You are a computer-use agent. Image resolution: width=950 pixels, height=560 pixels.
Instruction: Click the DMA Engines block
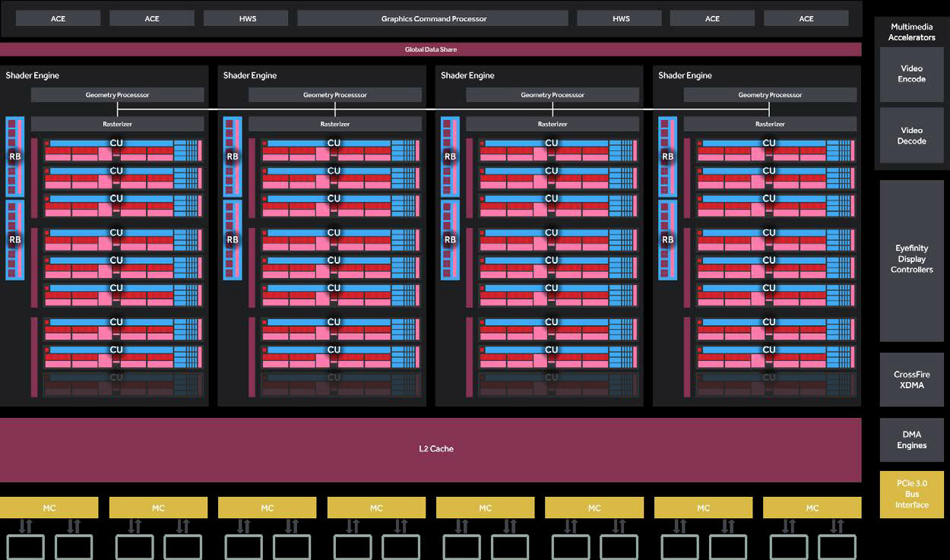pyautogui.click(x=911, y=440)
